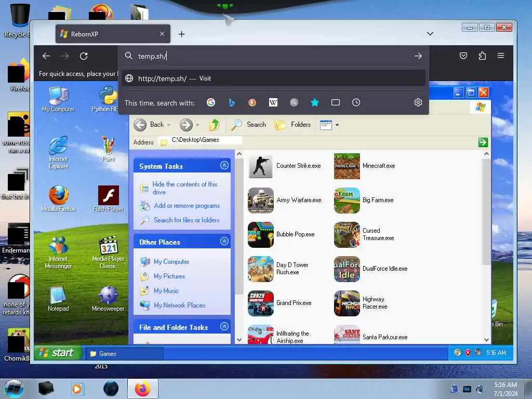This screenshot has height=399, width=532.
Task: Select Big Farm.exe icon
Action: [x=347, y=200]
